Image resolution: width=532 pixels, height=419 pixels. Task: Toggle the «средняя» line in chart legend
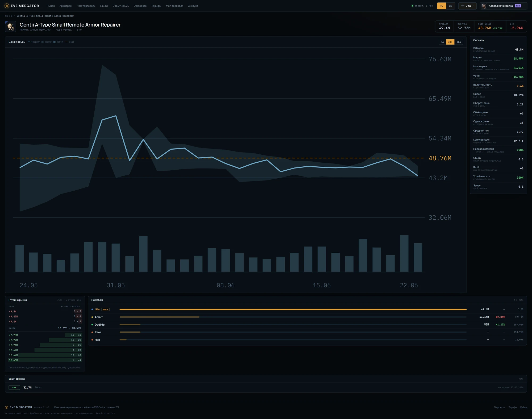point(34,42)
